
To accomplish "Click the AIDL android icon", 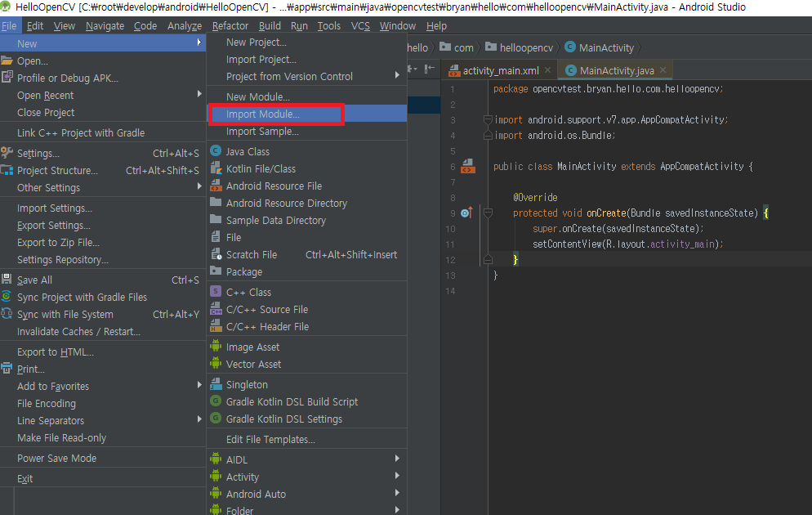I will [x=216, y=459].
